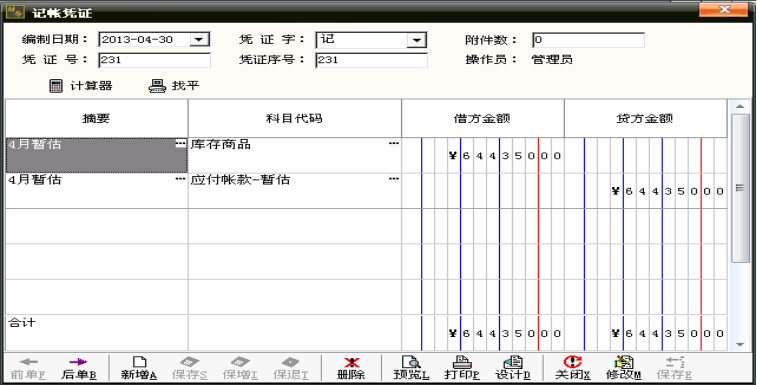The width and height of the screenshot is (757, 385).
Task: Create a new voucher with 新增A
Action: pyautogui.click(x=139, y=368)
